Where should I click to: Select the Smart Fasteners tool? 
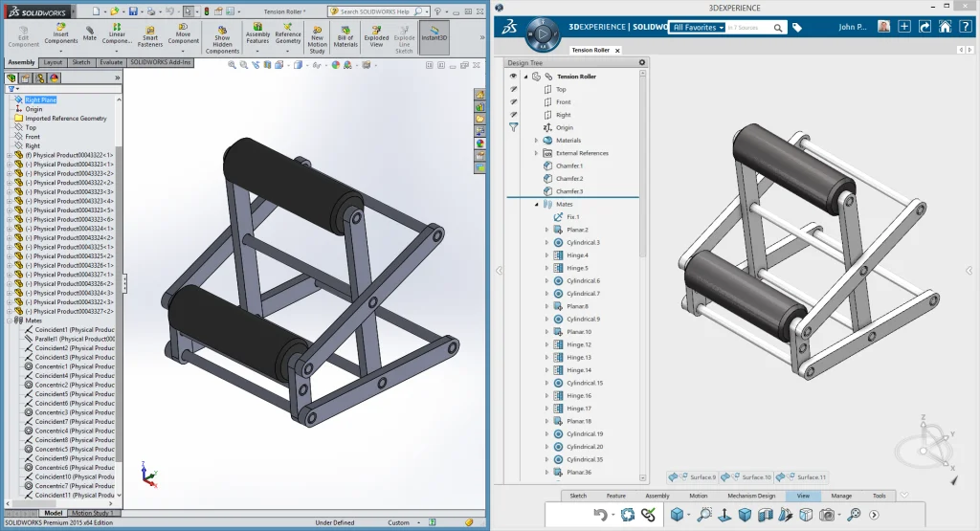tap(149, 35)
